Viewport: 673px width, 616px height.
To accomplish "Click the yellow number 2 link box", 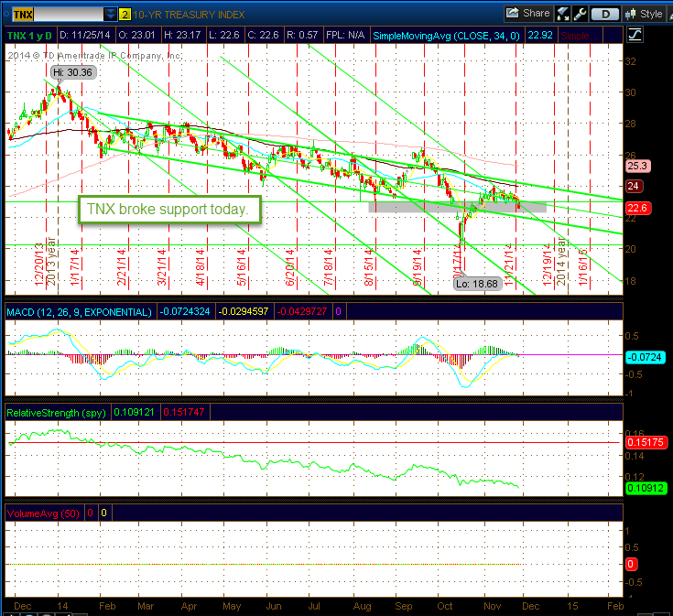I will coord(125,15).
